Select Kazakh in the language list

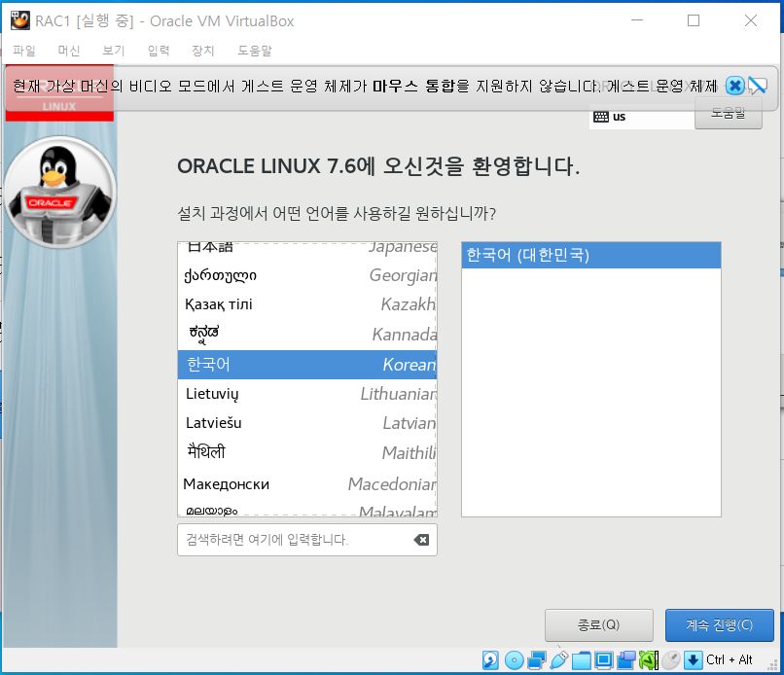[307, 304]
